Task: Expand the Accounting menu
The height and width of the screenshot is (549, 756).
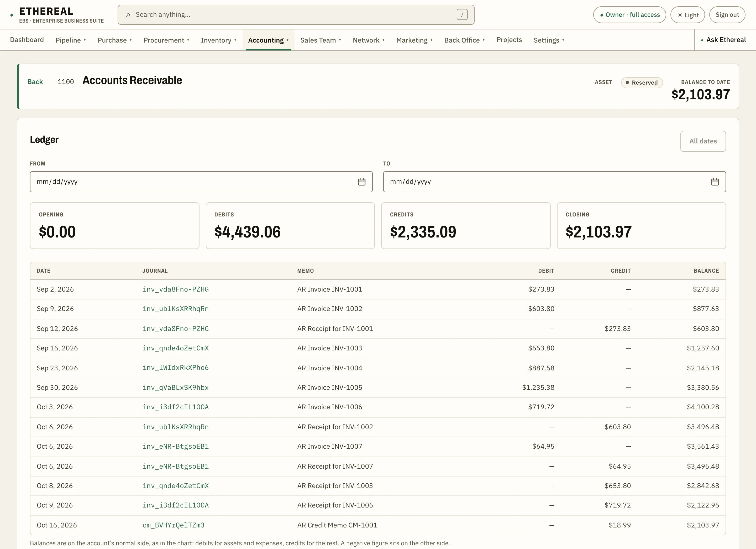Action: (268, 40)
